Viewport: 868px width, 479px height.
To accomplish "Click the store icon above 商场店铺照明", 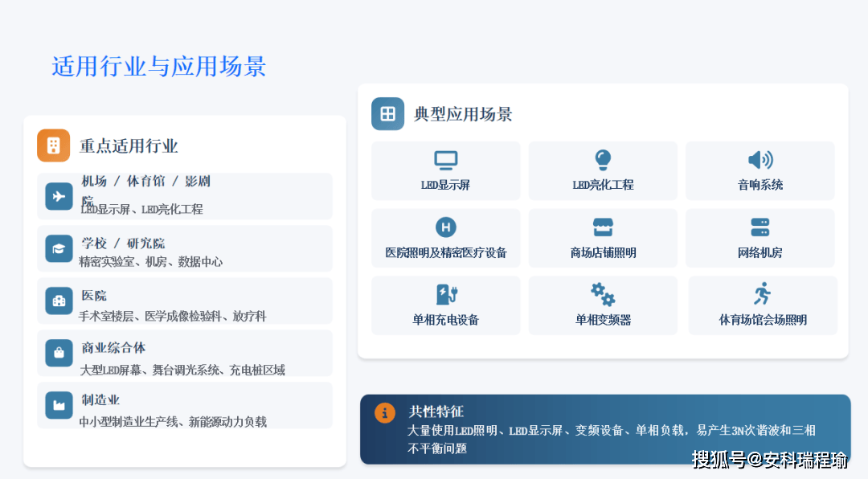I will (603, 227).
